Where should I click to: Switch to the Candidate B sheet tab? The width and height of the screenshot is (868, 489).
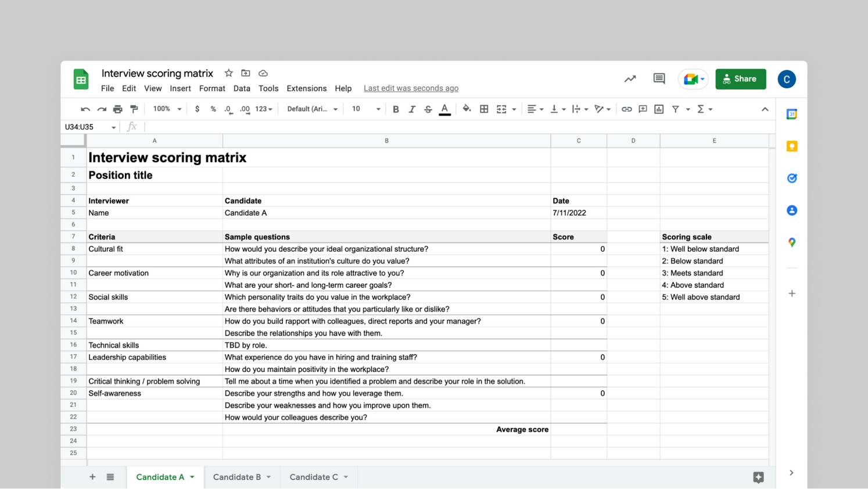[236, 477]
